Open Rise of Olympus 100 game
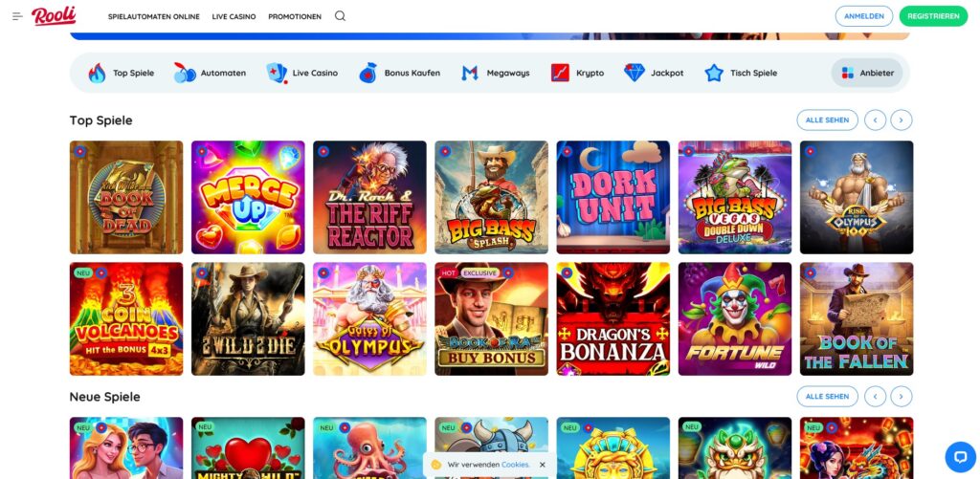The height and width of the screenshot is (479, 980). (857, 197)
